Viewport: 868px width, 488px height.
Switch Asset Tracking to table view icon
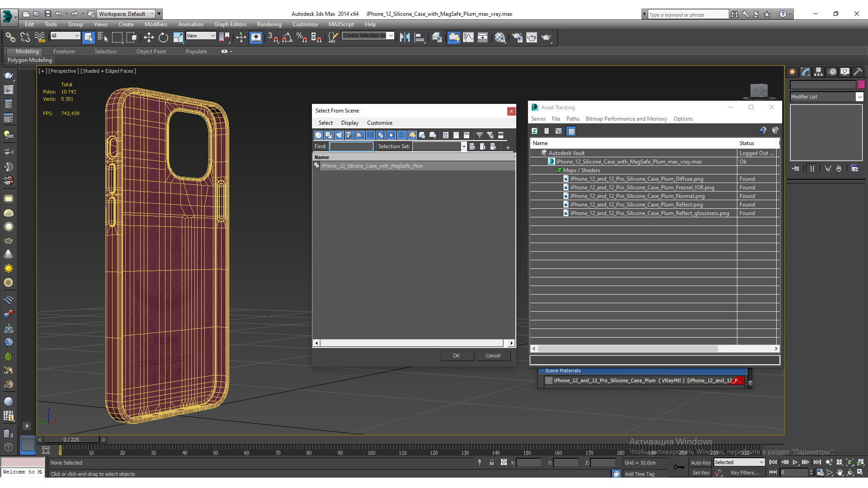click(x=571, y=131)
